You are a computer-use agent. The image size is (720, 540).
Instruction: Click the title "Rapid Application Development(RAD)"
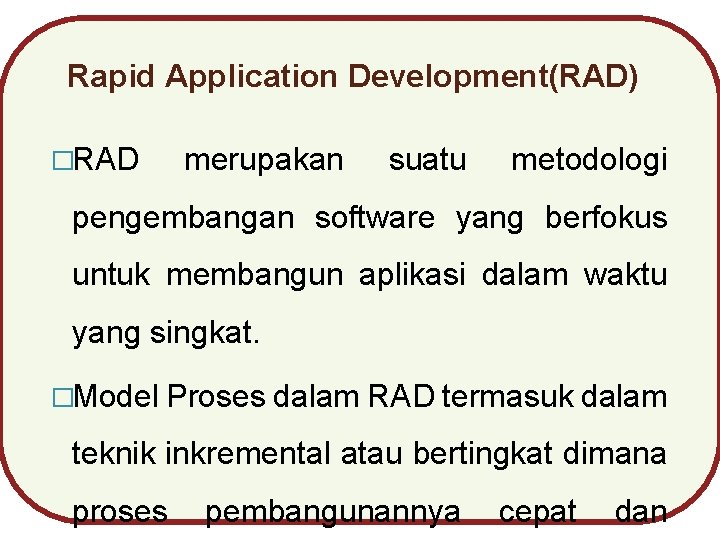pos(353,76)
